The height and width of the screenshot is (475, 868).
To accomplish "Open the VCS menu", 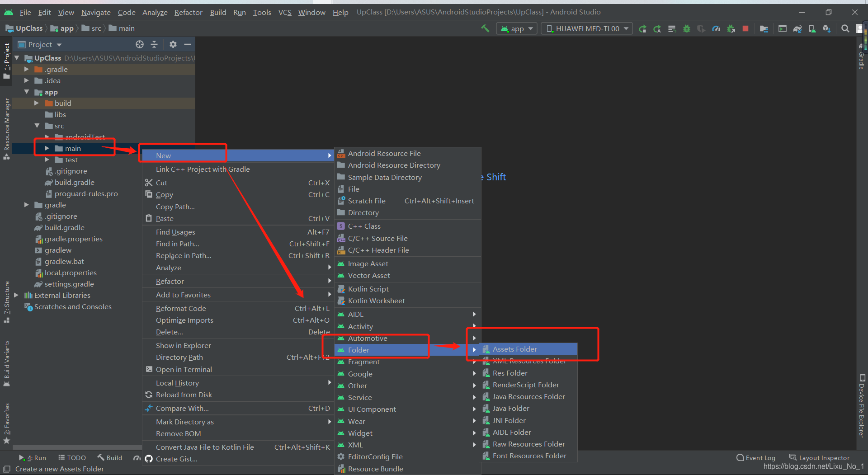I will (285, 12).
